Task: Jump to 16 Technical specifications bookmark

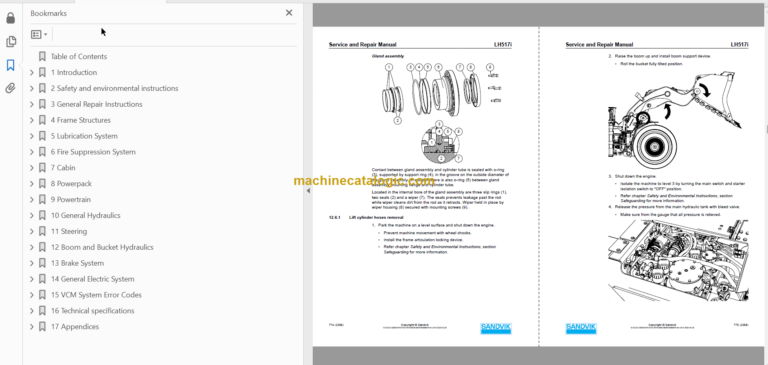Action: pyautogui.click(x=93, y=311)
